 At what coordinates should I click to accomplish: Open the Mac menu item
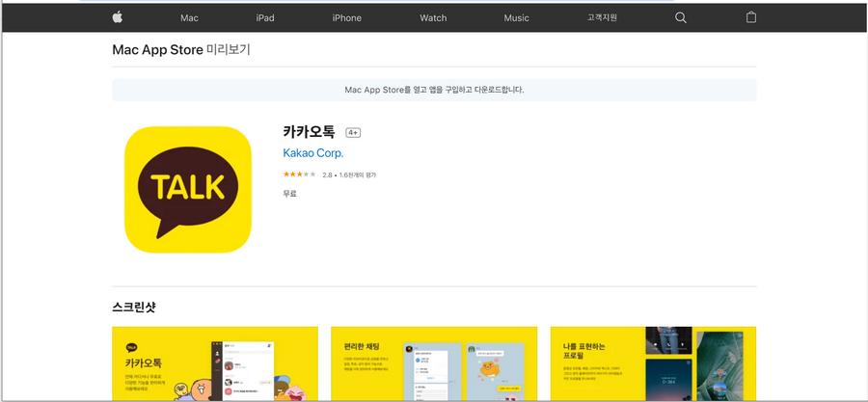point(189,17)
